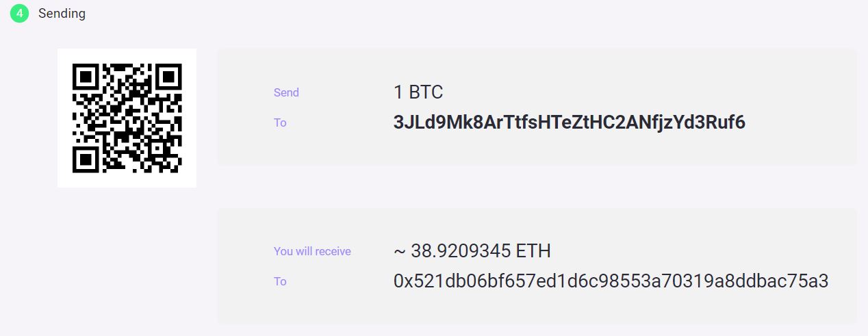Click the BTC deposit QR code
This screenshot has height=336, width=868.
[x=127, y=118]
